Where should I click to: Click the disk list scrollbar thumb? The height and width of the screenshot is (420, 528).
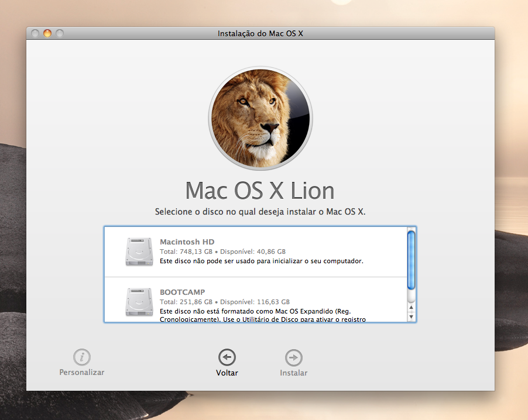click(411, 260)
